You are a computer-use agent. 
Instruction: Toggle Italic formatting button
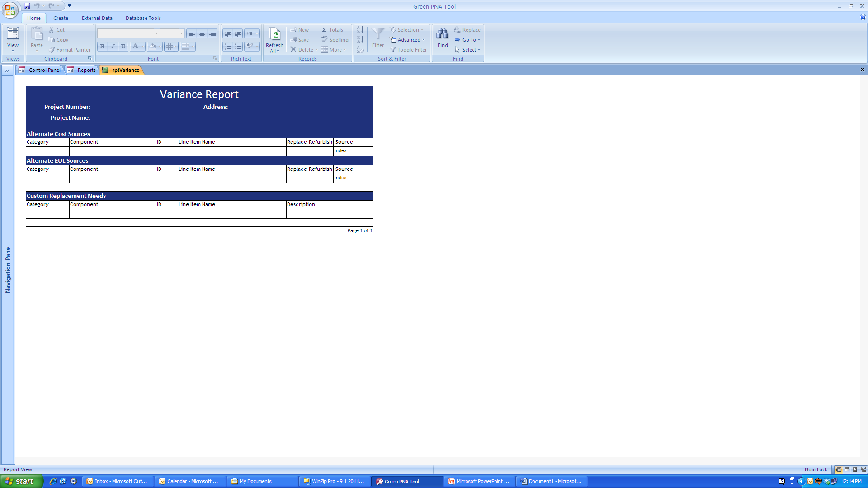point(113,47)
